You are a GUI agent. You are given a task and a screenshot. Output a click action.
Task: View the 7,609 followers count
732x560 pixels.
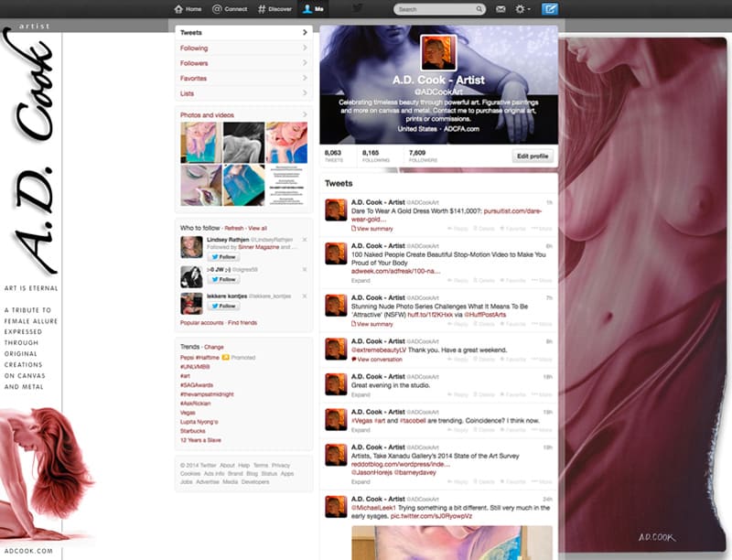pyautogui.click(x=423, y=156)
